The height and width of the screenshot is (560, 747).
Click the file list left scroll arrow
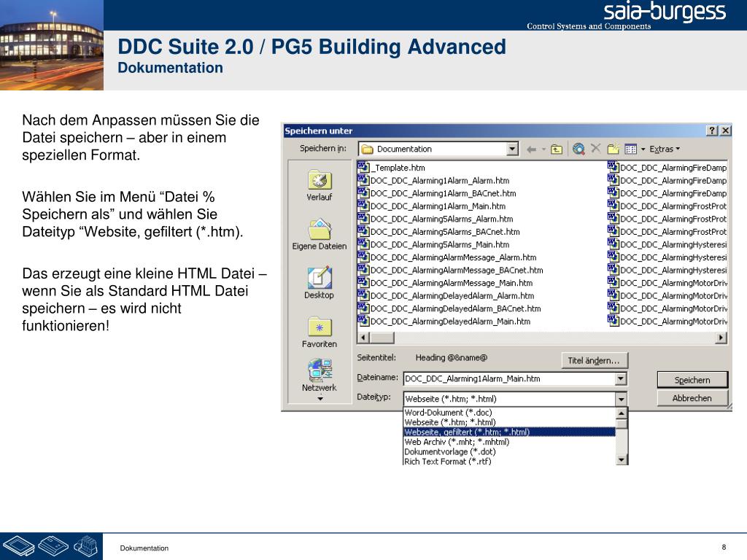[x=363, y=338]
